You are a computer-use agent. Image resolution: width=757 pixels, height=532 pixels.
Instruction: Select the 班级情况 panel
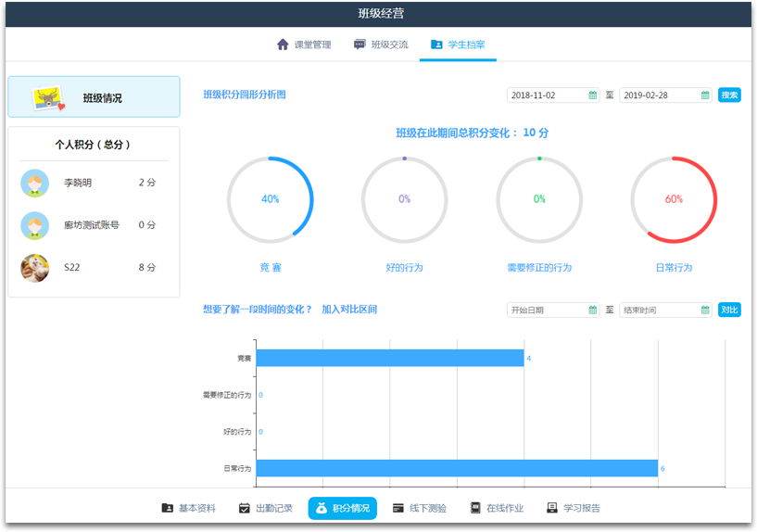(94, 97)
